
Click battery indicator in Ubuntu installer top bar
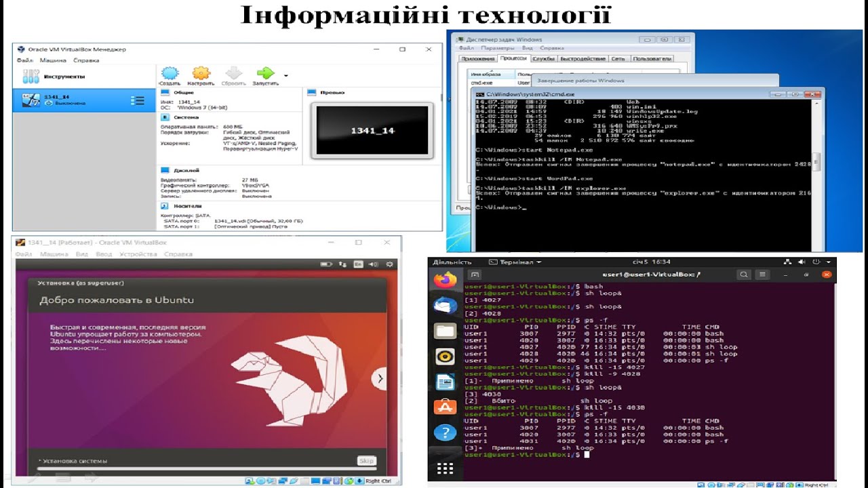pos(326,264)
